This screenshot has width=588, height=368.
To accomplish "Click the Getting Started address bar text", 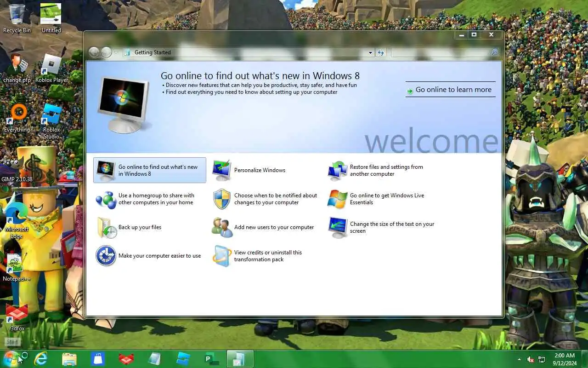I will coord(153,52).
